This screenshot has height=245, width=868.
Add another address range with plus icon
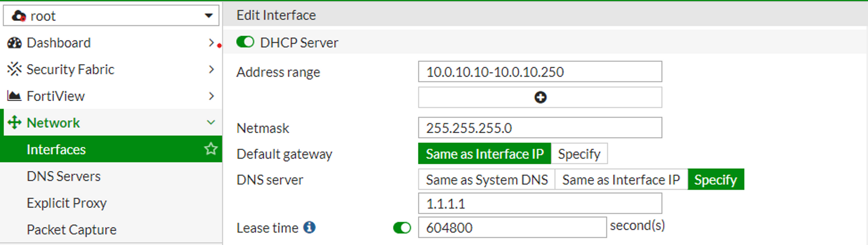coord(540,97)
